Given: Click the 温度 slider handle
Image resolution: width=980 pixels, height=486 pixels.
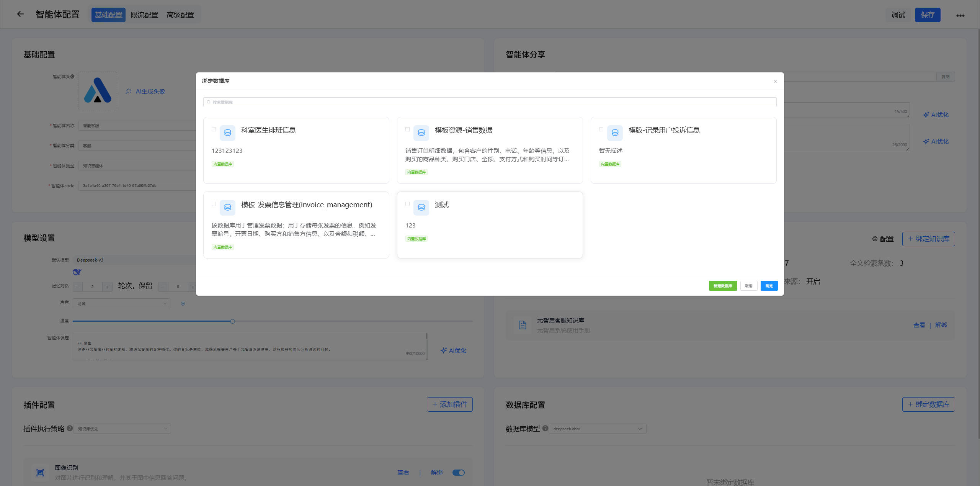Looking at the screenshot, I should (232, 321).
